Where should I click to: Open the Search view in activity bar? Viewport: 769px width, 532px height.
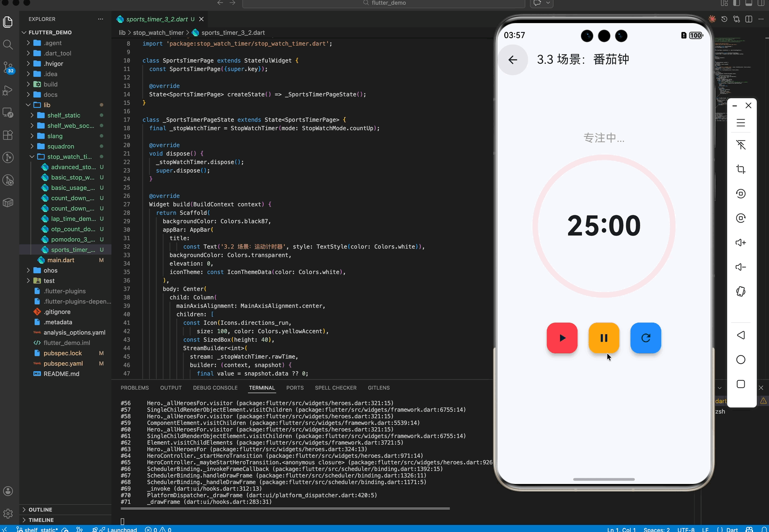[8, 45]
